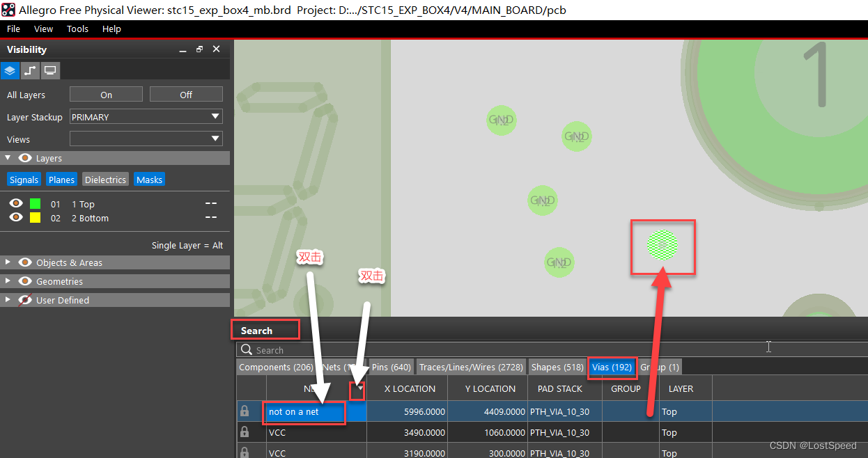Float the Visibility panel with restore icon

(x=199, y=49)
